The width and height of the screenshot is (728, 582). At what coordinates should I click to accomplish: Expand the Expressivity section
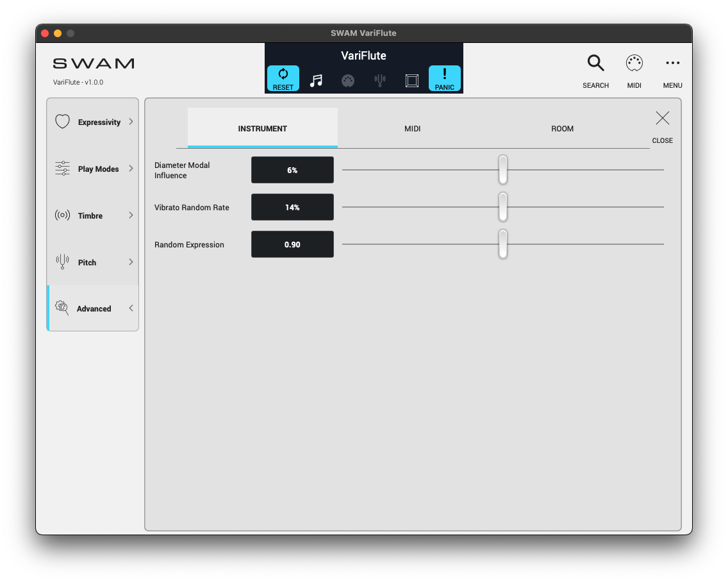pos(93,122)
